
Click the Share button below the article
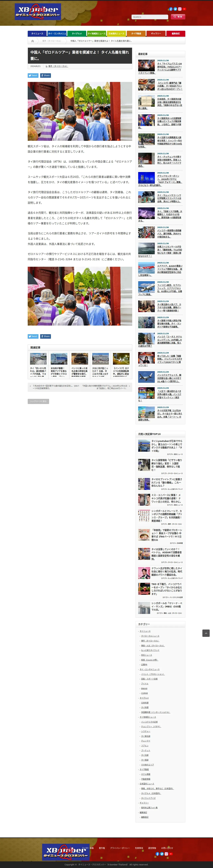tap(45, 336)
